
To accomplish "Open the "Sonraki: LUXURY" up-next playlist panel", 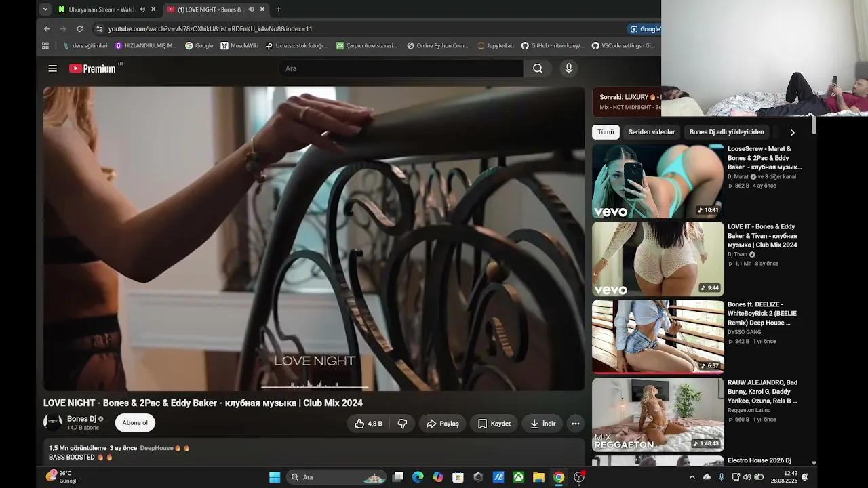I will pos(627,102).
